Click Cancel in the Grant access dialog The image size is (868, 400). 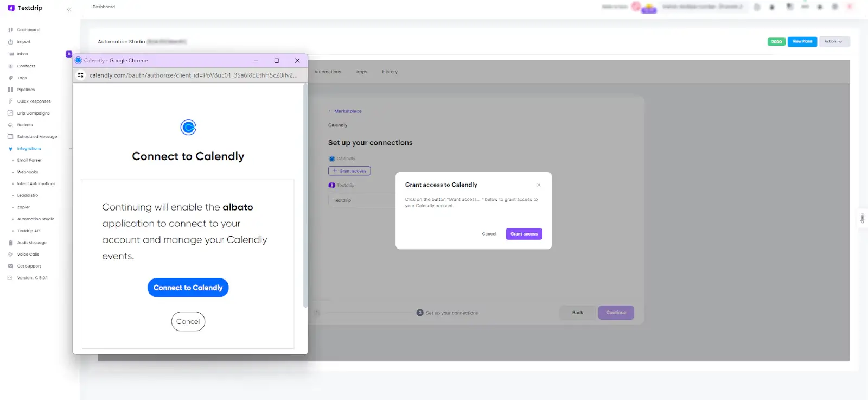coord(489,234)
